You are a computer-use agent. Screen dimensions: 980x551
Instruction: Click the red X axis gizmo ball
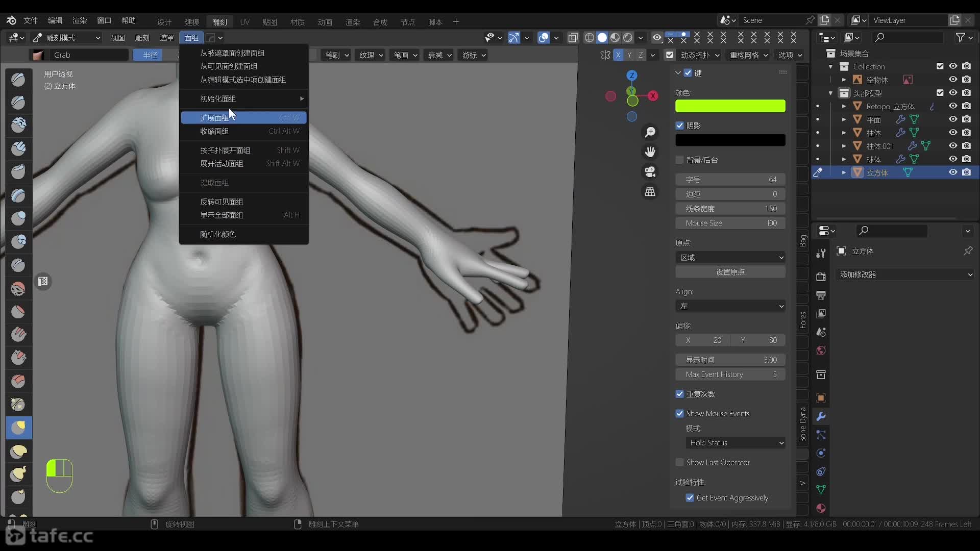pos(653,96)
